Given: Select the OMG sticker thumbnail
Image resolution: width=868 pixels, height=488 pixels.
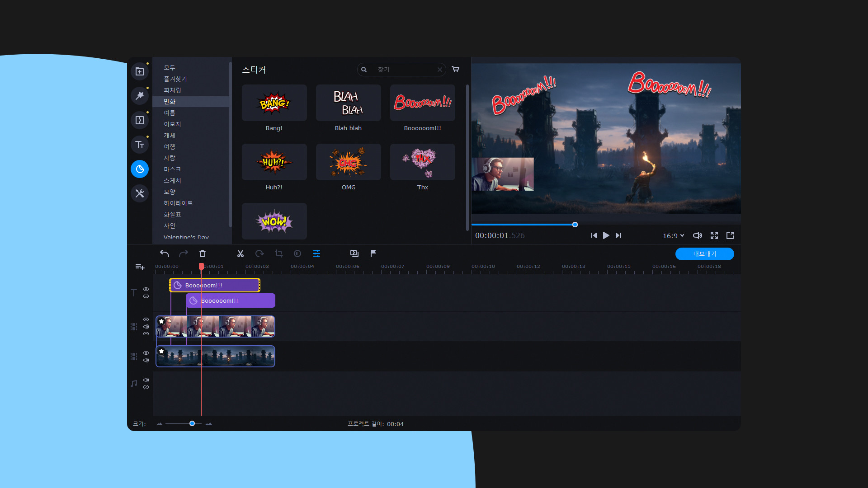Looking at the screenshot, I should pyautogui.click(x=348, y=162).
